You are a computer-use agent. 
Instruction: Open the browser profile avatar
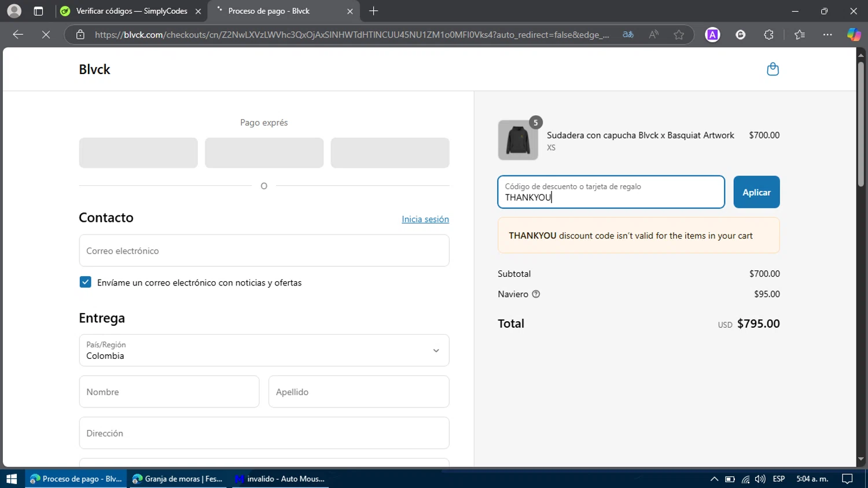(x=14, y=11)
